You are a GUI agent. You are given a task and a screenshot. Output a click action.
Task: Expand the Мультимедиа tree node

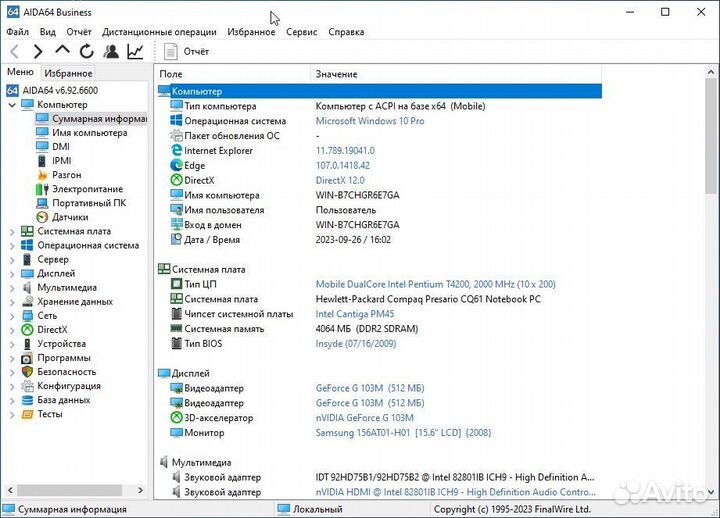12,288
